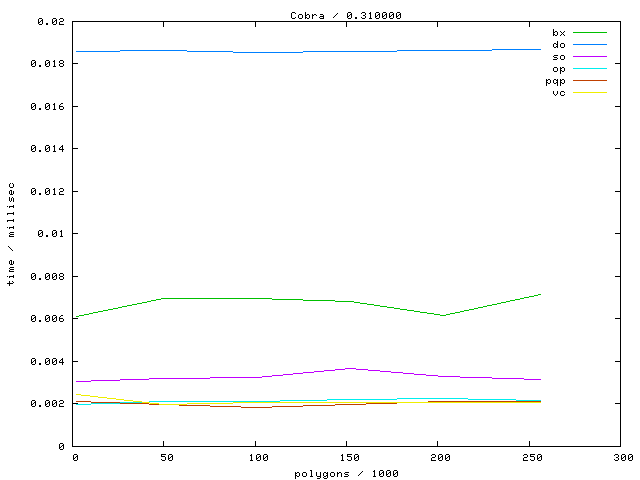Click the x-axis label "polygons / 1000"
The width and height of the screenshot is (640, 480).
pos(347,472)
